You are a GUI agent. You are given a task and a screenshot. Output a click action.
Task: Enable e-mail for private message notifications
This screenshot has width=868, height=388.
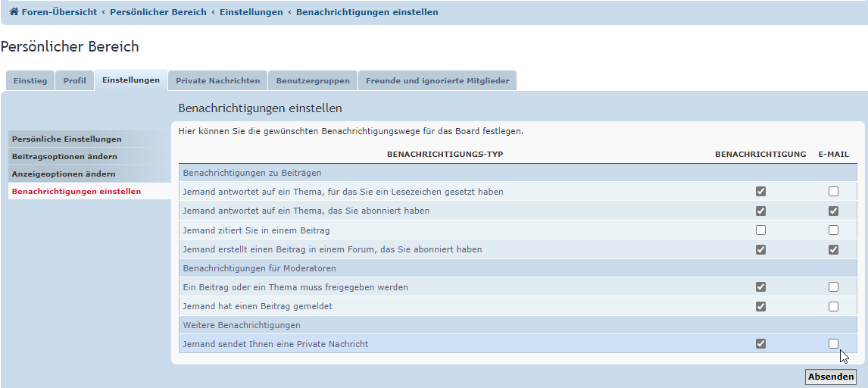tap(833, 344)
